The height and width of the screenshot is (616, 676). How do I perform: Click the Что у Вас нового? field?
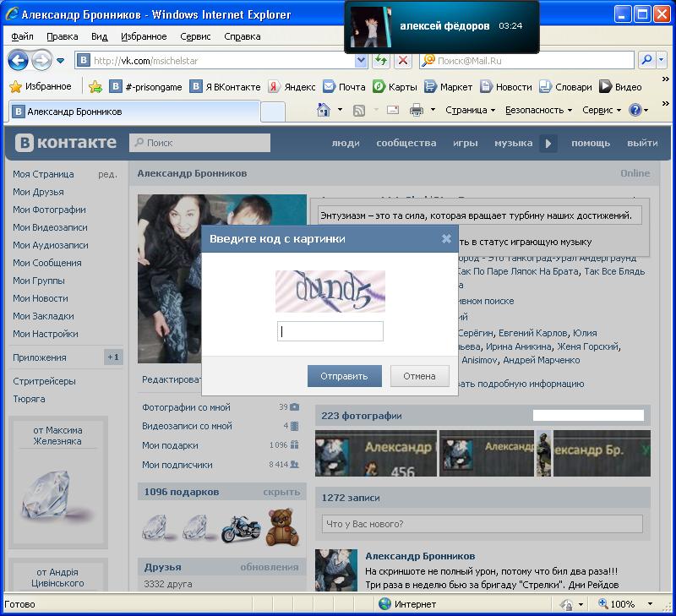482,524
